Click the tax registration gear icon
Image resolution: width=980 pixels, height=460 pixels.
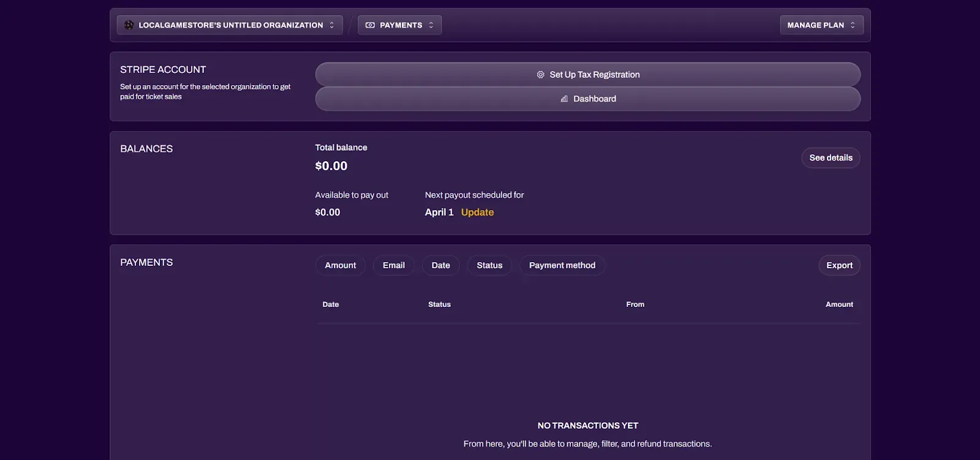point(540,75)
